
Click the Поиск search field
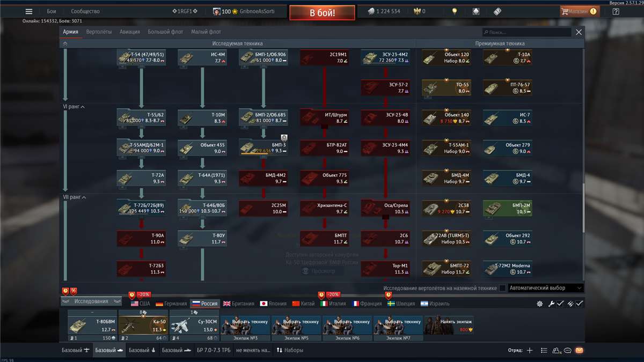pyautogui.click(x=526, y=32)
